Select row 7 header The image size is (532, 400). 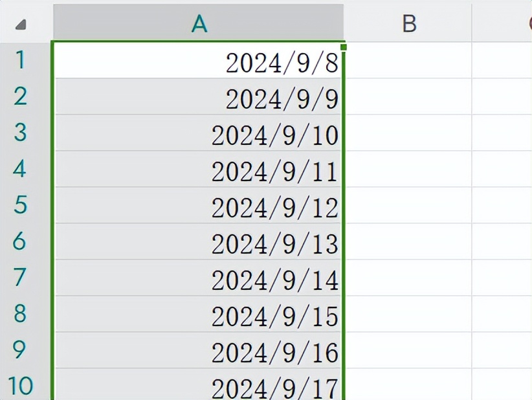(x=25, y=278)
